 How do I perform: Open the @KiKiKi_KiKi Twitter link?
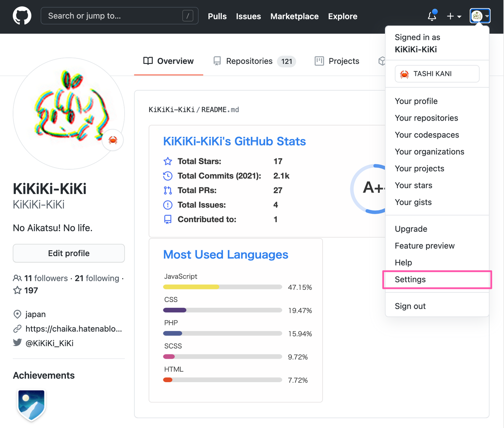[x=50, y=343]
